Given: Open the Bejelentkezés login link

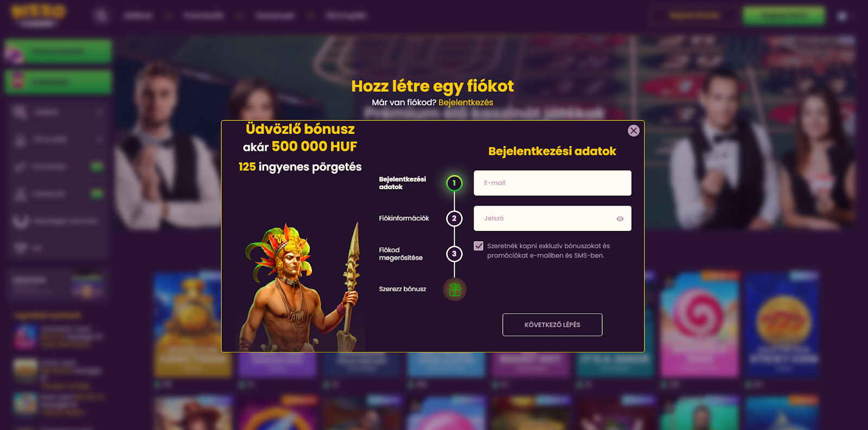Looking at the screenshot, I should pos(465,102).
